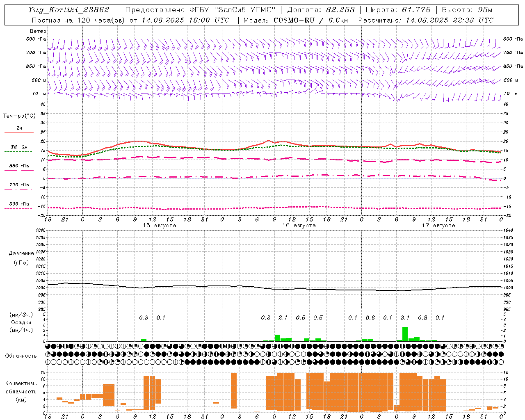Click the '16 августа' date label
Viewport: 525px width, 420px height.
[x=299, y=226]
